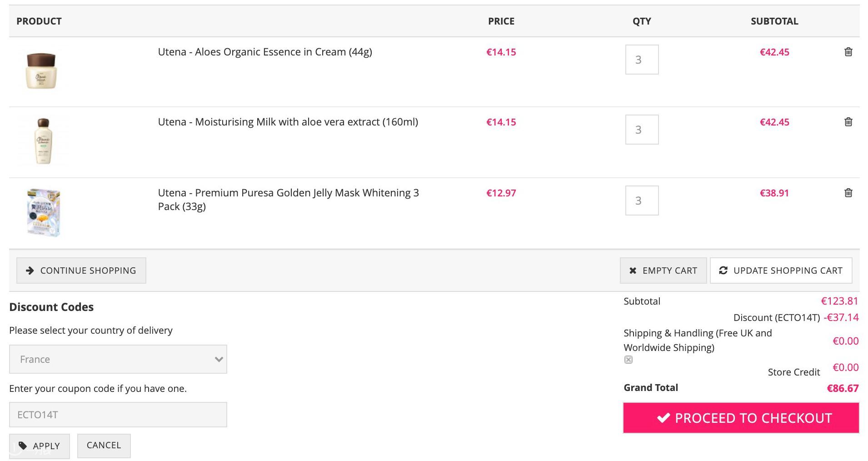Viewport: 868px width, 461px height.
Task: Click the jelly mask box thumbnail
Action: [44, 213]
